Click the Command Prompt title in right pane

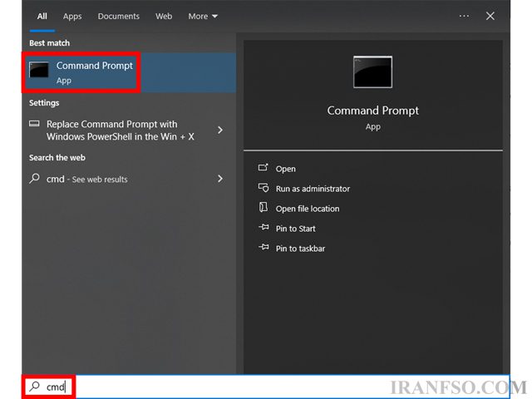pyautogui.click(x=373, y=111)
